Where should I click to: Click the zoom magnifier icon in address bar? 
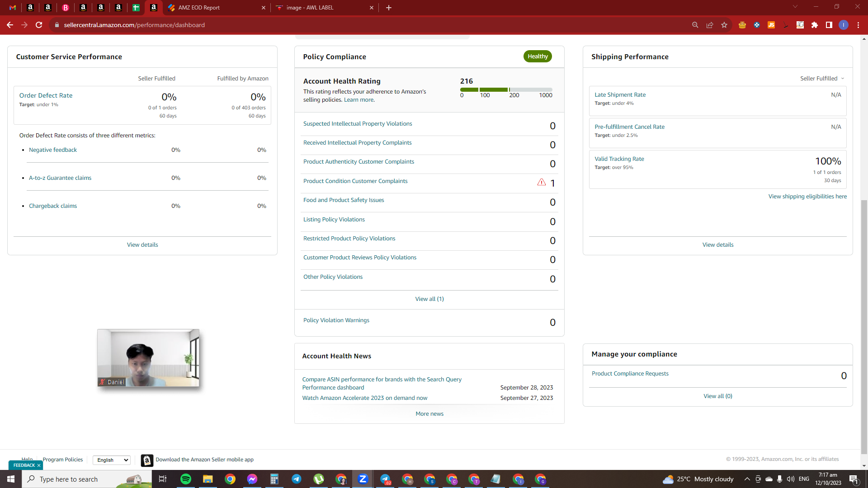click(x=695, y=25)
